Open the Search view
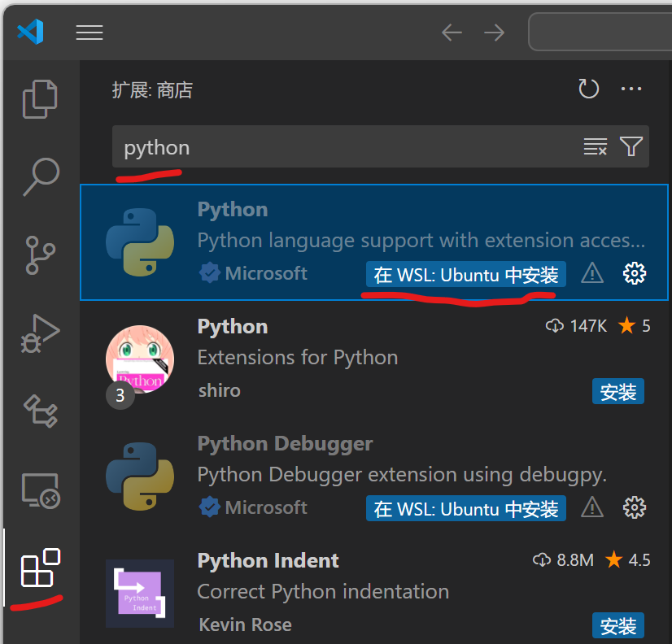Image resolution: width=672 pixels, height=644 pixels. (x=39, y=176)
